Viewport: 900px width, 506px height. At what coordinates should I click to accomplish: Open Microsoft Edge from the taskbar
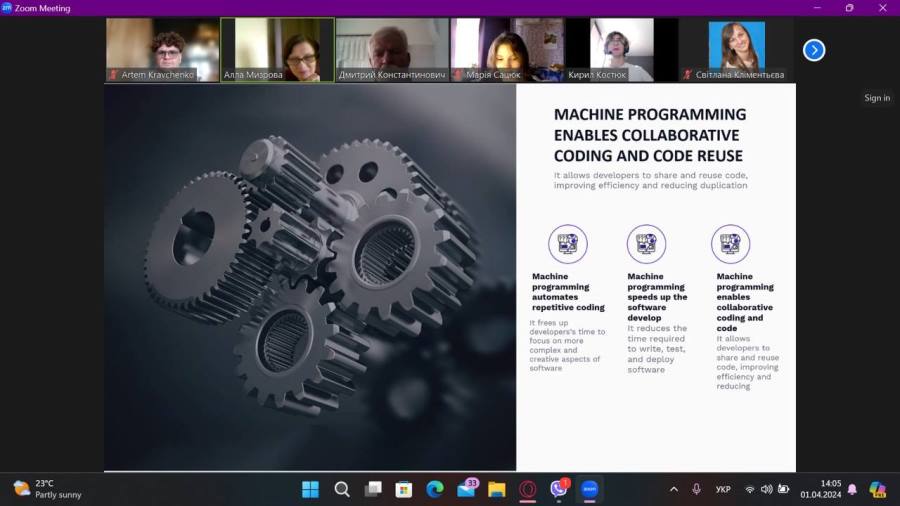(435, 489)
